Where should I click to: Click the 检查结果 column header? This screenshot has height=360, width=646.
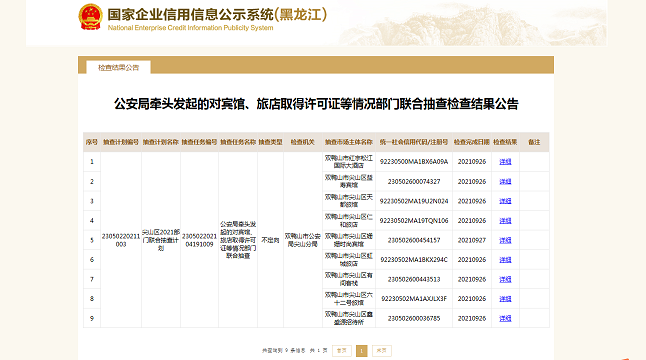click(505, 142)
